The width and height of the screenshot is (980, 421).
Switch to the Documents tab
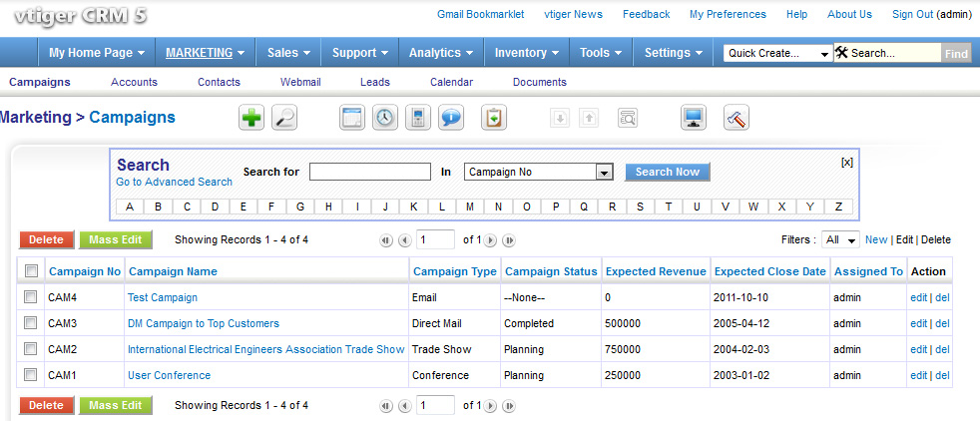tap(539, 82)
